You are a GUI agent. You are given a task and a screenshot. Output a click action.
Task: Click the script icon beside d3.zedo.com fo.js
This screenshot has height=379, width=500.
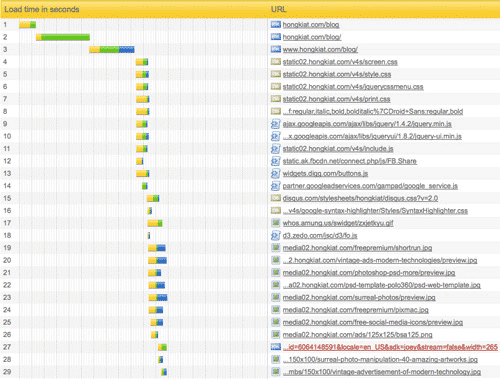click(x=275, y=235)
